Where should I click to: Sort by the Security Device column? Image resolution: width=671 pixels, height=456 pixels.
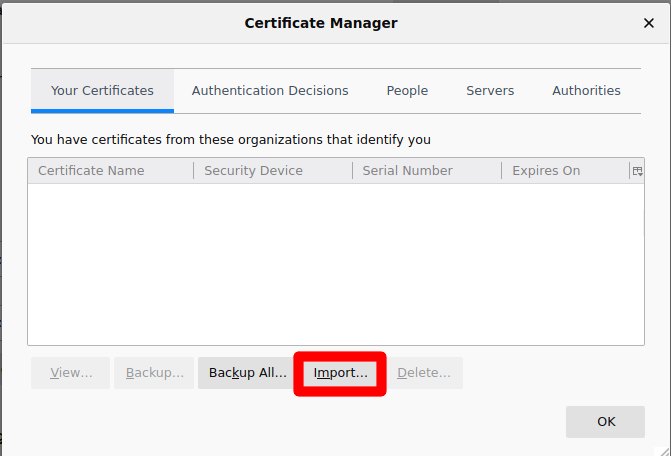(272, 171)
